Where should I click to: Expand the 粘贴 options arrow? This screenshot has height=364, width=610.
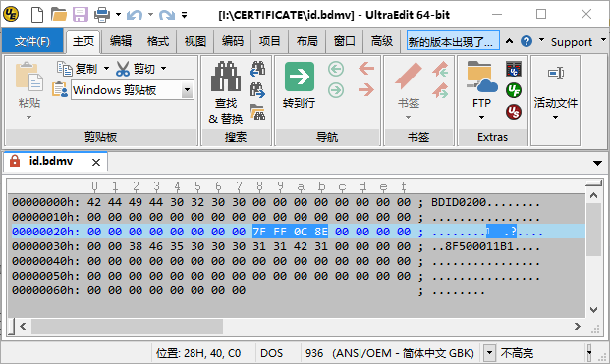(28, 117)
